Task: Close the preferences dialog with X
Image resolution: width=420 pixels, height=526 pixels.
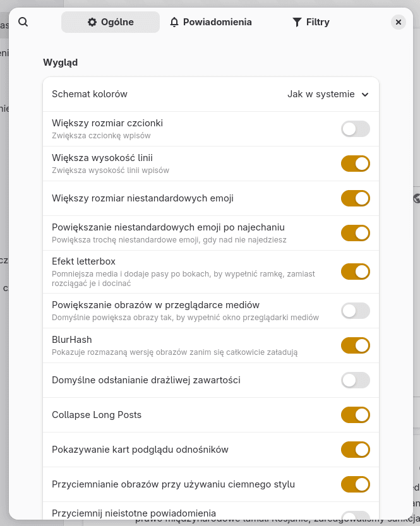Action: 398,22
